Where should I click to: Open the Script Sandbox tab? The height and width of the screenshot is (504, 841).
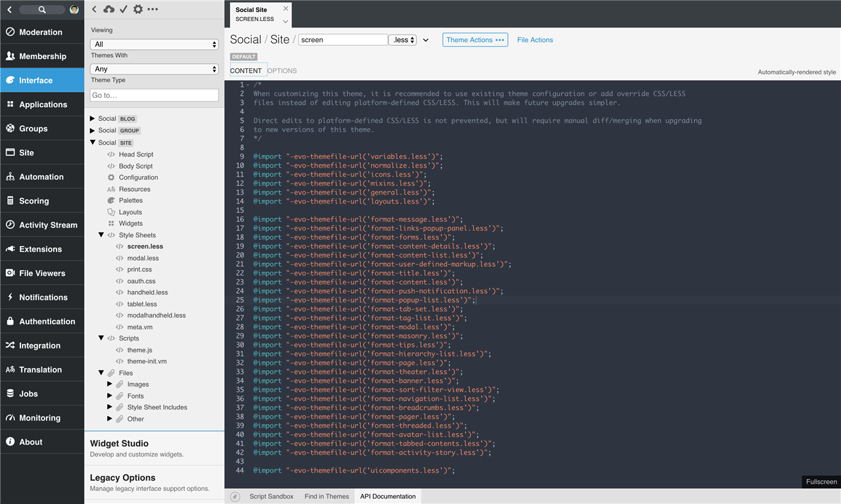271,496
